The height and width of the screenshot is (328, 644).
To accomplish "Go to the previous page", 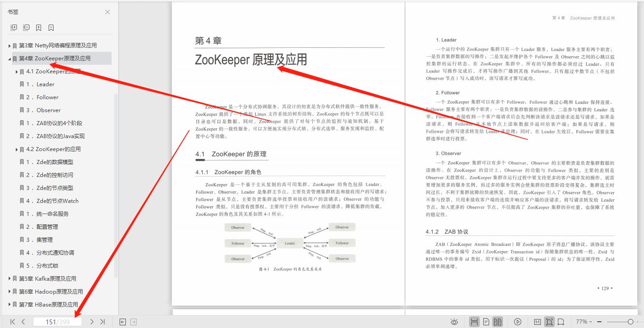I will tap(23, 322).
